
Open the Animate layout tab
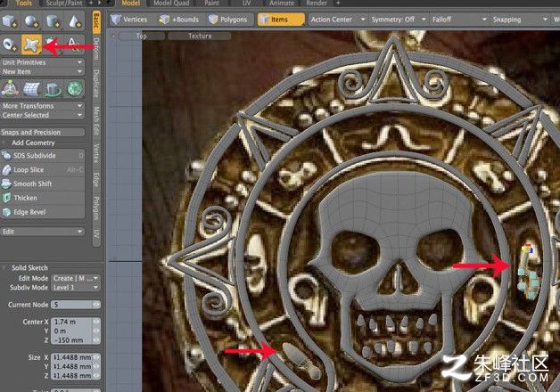(x=282, y=4)
